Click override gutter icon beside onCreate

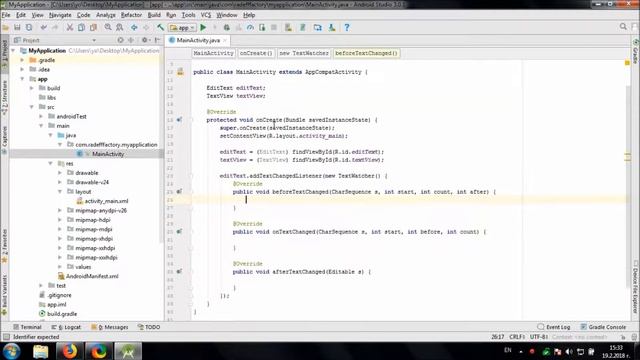click(x=179, y=120)
